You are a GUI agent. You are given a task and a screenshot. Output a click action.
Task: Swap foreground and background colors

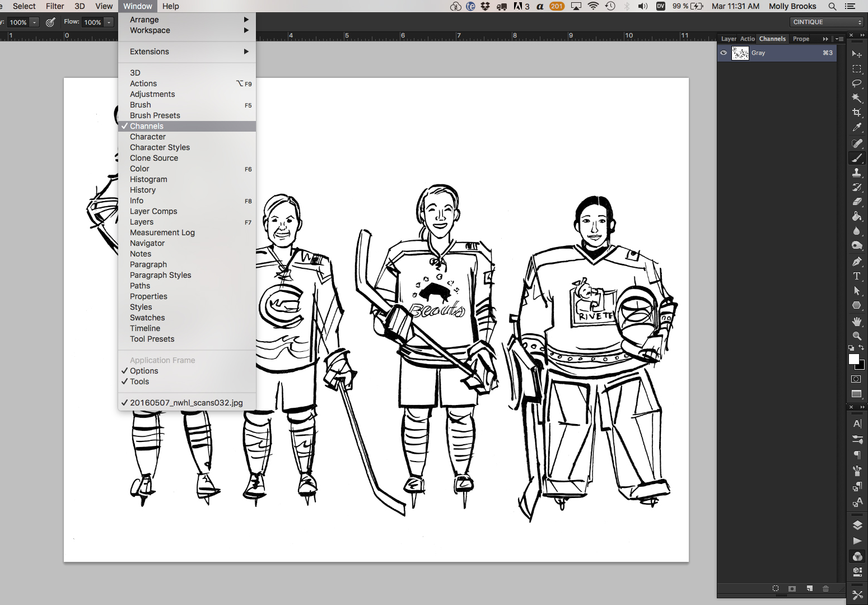pyautogui.click(x=861, y=348)
